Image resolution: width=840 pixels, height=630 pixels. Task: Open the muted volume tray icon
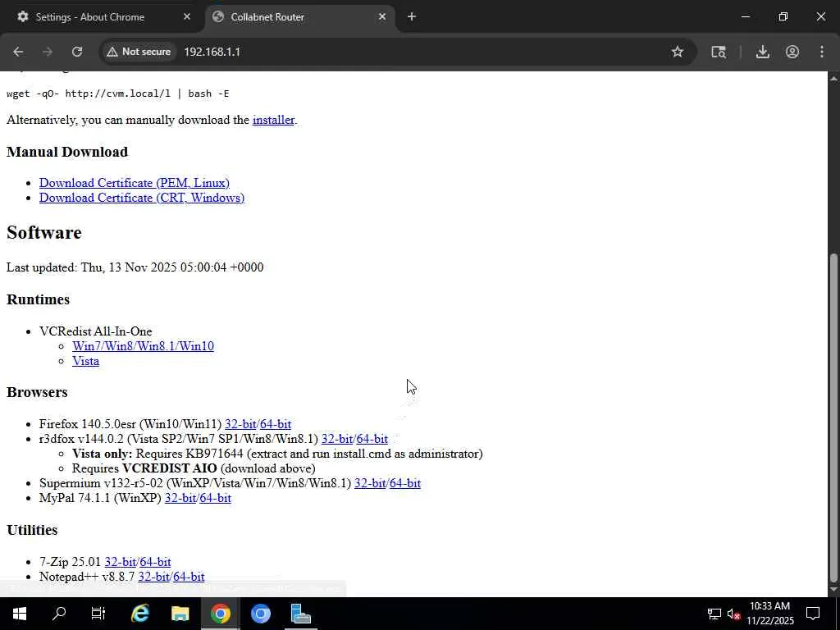(734, 614)
